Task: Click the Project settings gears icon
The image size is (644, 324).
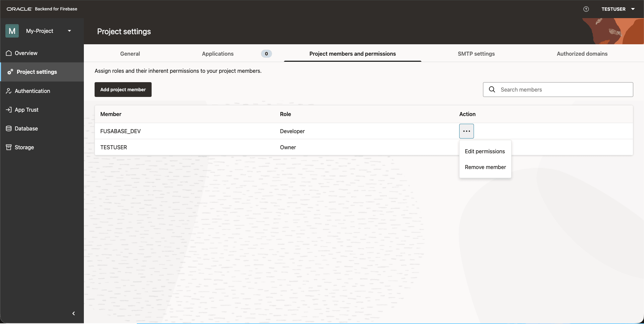Action: [x=10, y=72]
